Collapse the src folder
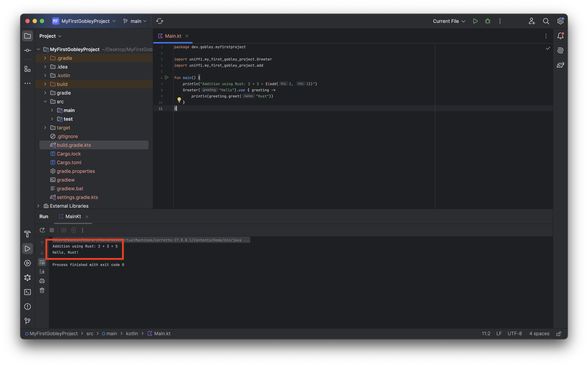 pyautogui.click(x=45, y=102)
